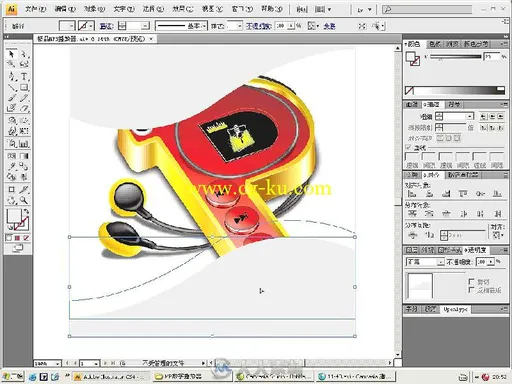Click the butt cap icon in Stroke panel
Viewport: 512px width, 384px height.
483,116
